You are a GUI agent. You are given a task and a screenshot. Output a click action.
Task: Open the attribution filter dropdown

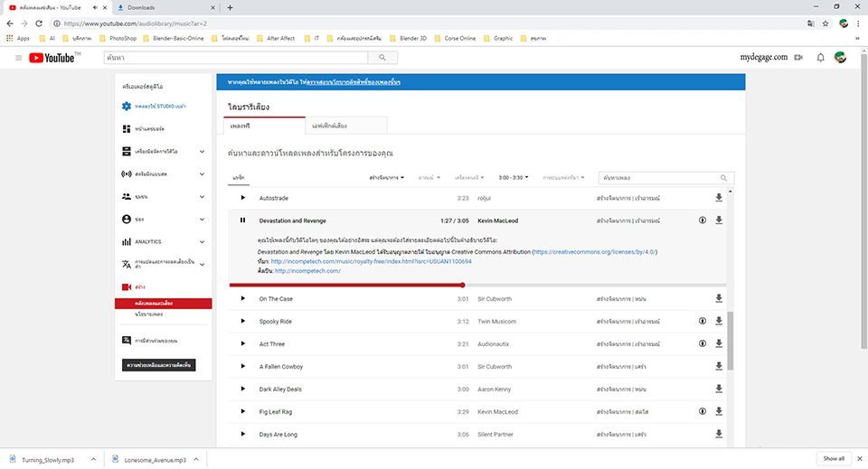coord(563,177)
